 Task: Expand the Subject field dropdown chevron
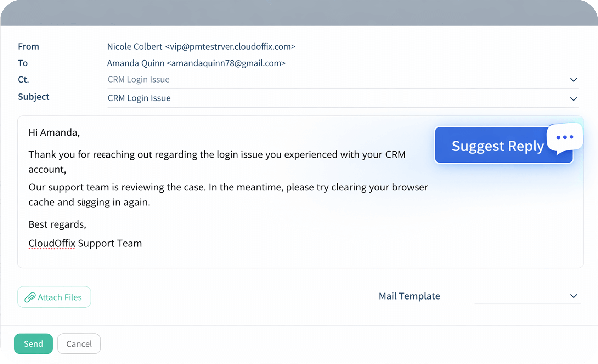coord(573,99)
